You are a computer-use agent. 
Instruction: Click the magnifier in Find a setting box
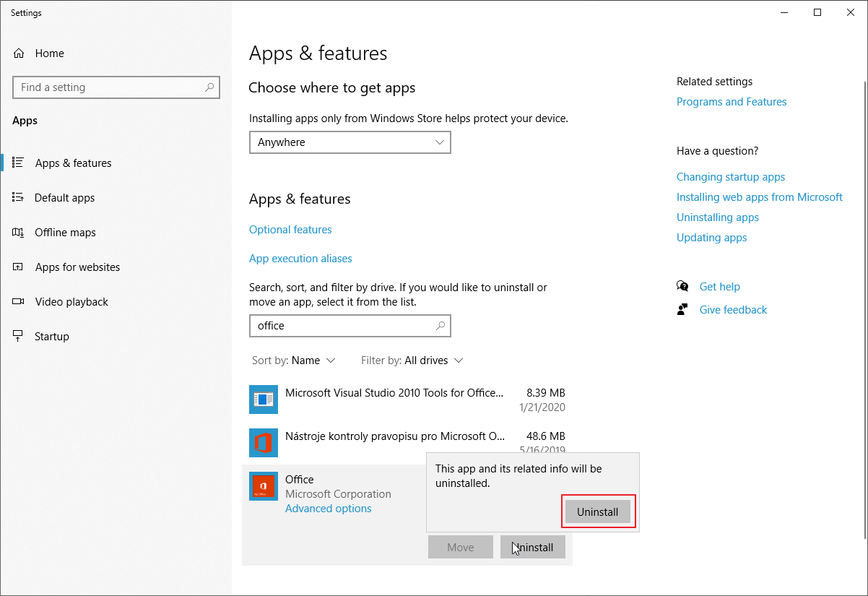pyautogui.click(x=209, y=87)
